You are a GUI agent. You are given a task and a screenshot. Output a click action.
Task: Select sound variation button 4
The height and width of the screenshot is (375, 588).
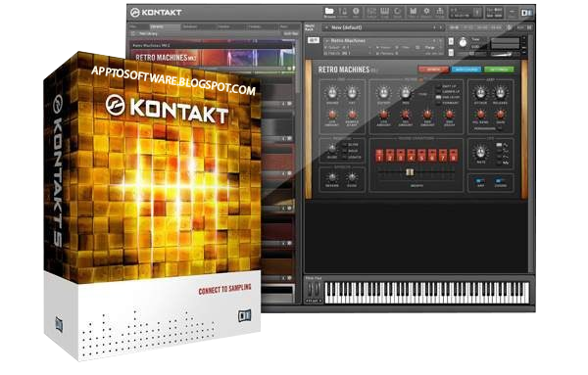[x=412, y=156]
